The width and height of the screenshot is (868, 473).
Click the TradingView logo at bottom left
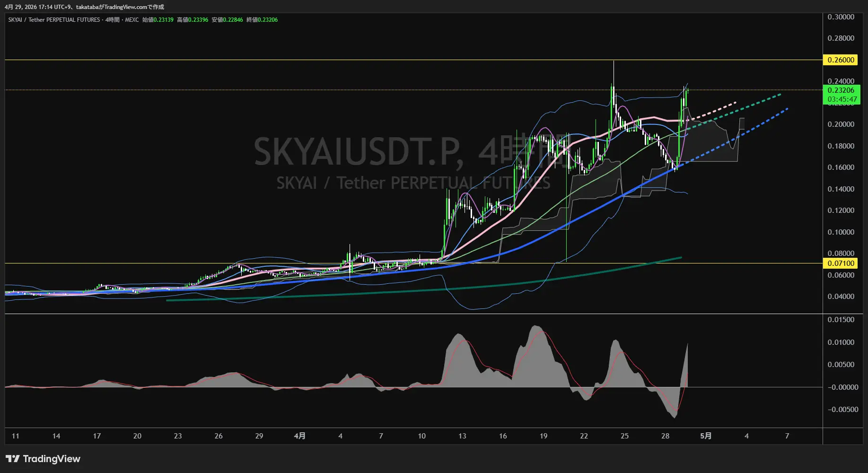(43, 459)
